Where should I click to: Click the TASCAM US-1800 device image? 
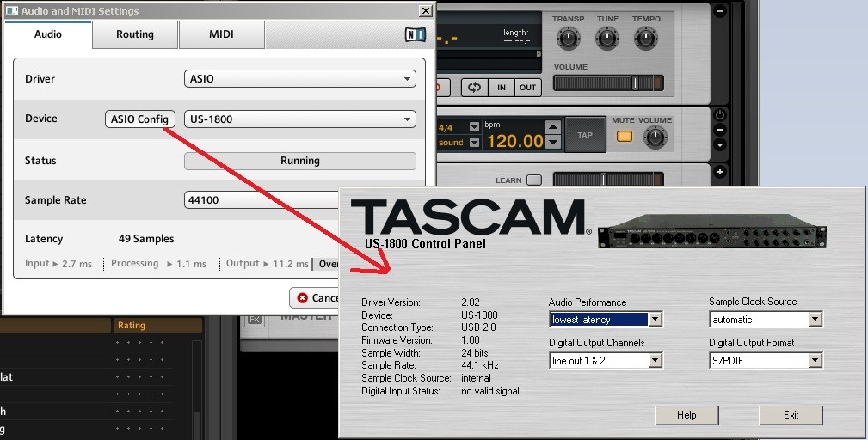tap(712, 230)
